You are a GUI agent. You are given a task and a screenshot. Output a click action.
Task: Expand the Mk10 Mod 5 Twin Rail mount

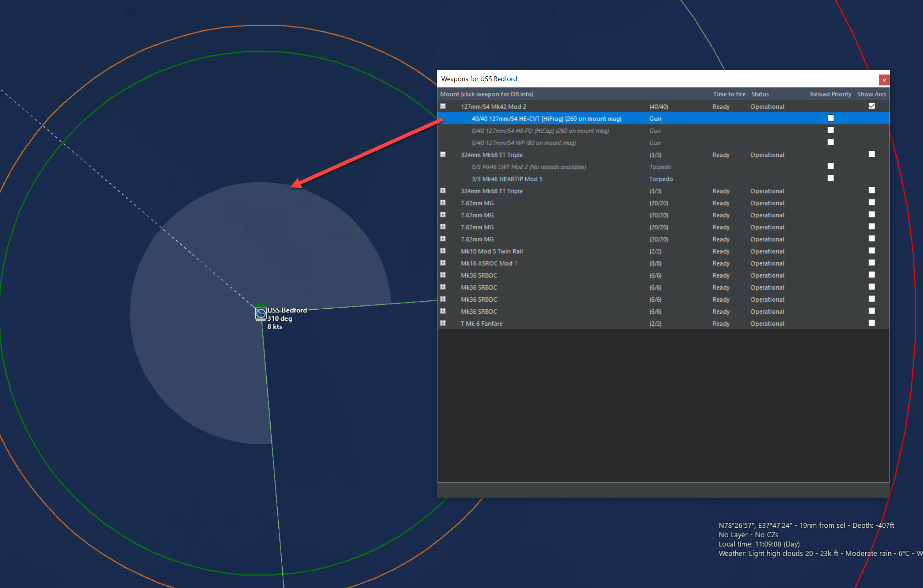point(443,251)
